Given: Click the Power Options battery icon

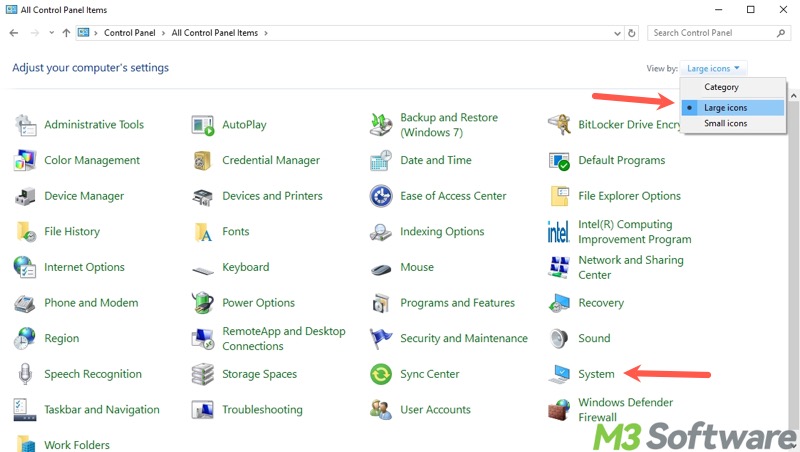Looking at the screenshot, I should click(x=203, y=303).
